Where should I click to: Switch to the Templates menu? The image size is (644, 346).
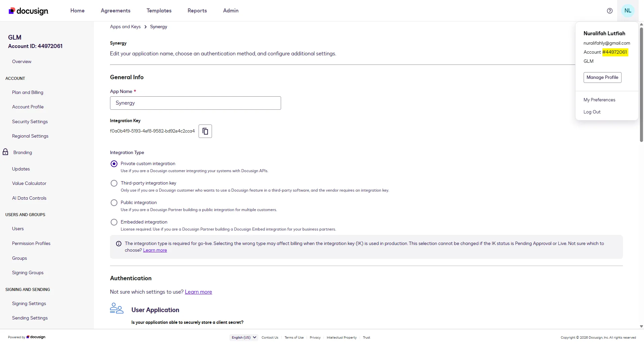[x=159, y=10]
